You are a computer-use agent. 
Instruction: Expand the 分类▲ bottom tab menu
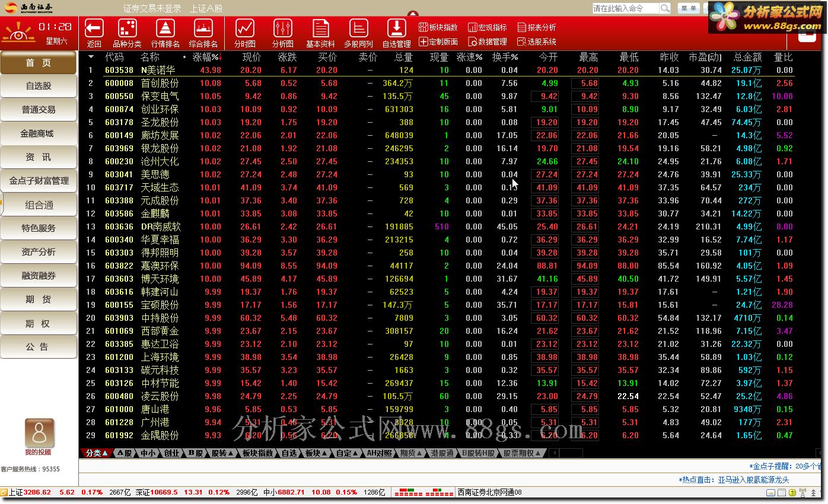click(97, 453)
